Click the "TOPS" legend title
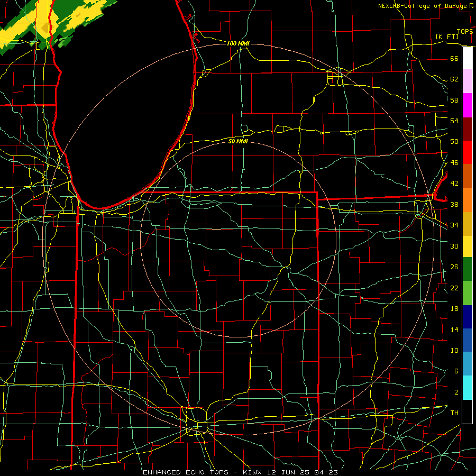The width and height of the screenshot is (476, 476). click(465, 32)
